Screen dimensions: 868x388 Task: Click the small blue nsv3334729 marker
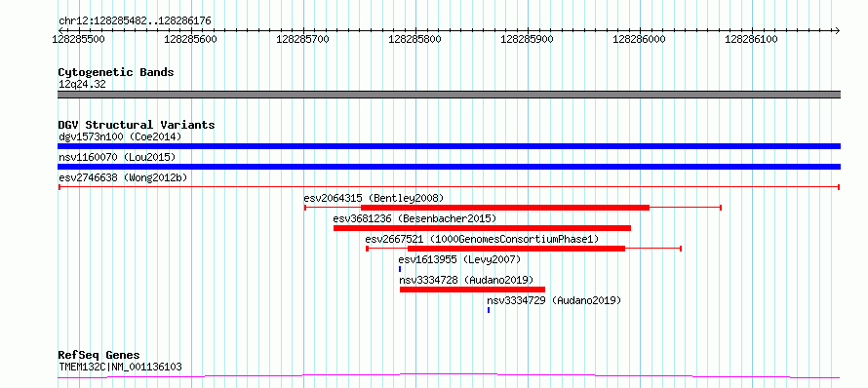pyautogui.click(x=489, y=310)
